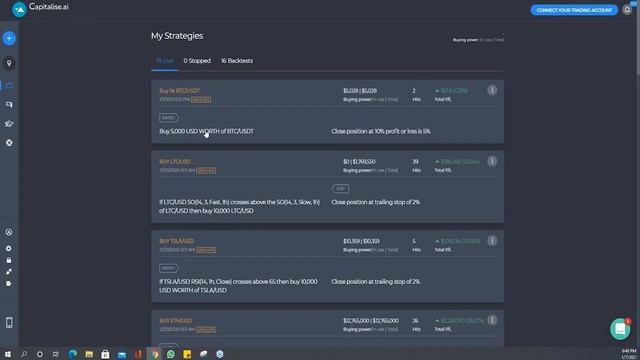This screenshot has height=360, width=640.
Task: Click TSLA/USD buying power $10,359 value
Action: click(x=361, y=241)
